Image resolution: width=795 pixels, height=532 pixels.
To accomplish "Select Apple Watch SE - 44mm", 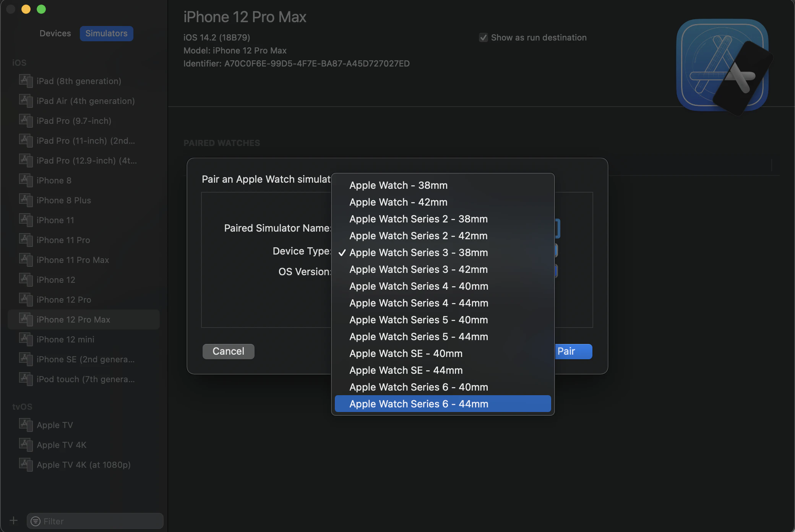I will pos(443,370).
